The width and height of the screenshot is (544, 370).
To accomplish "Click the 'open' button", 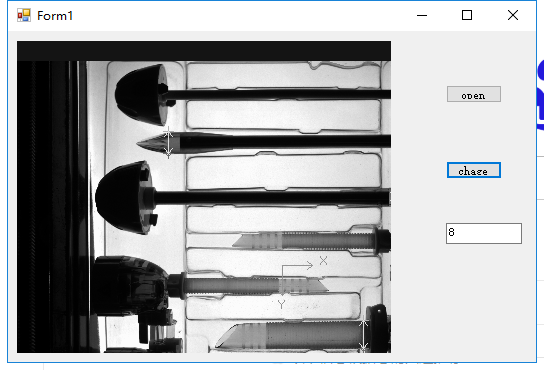I will [474, 94].
